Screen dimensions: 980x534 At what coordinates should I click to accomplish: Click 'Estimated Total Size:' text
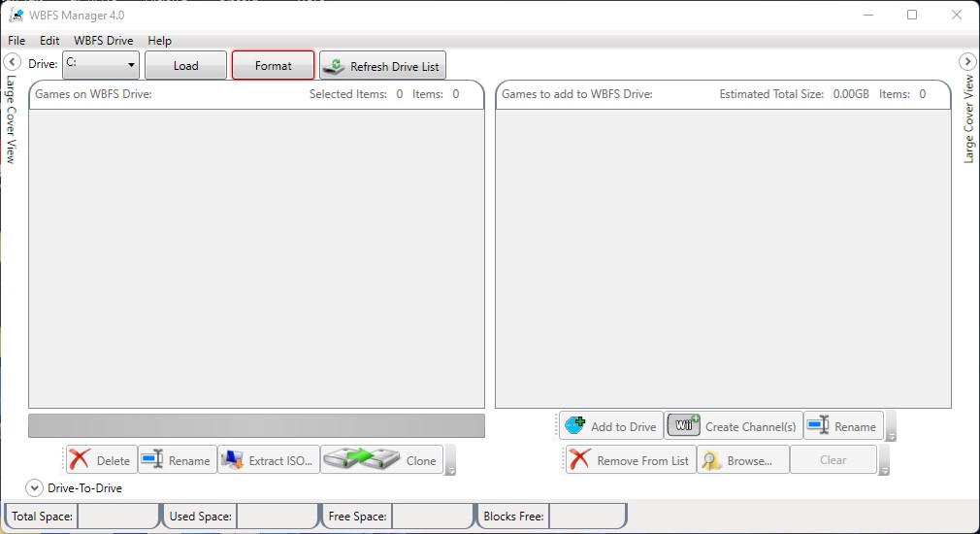pyautogui.click(x=771, y=94)
